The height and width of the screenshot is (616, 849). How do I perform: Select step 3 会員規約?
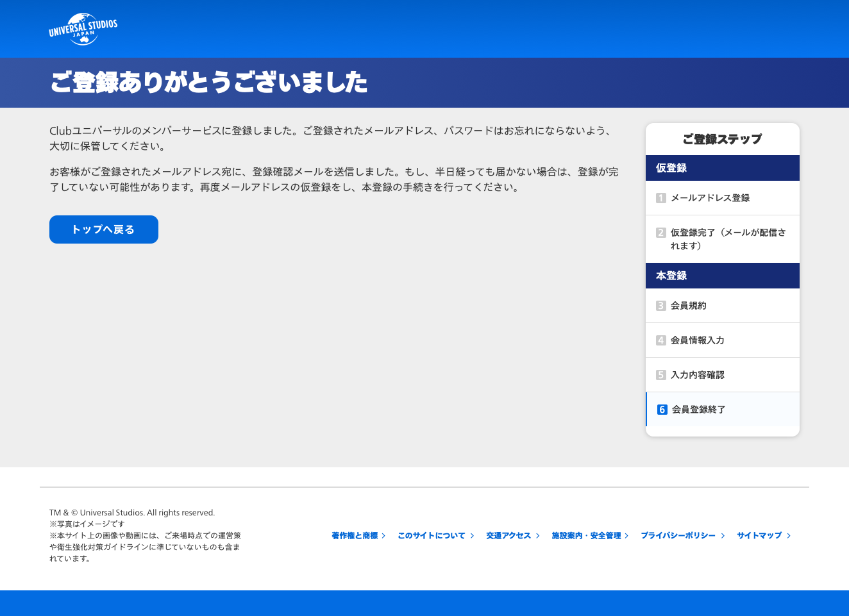click(x=723, y=306)
